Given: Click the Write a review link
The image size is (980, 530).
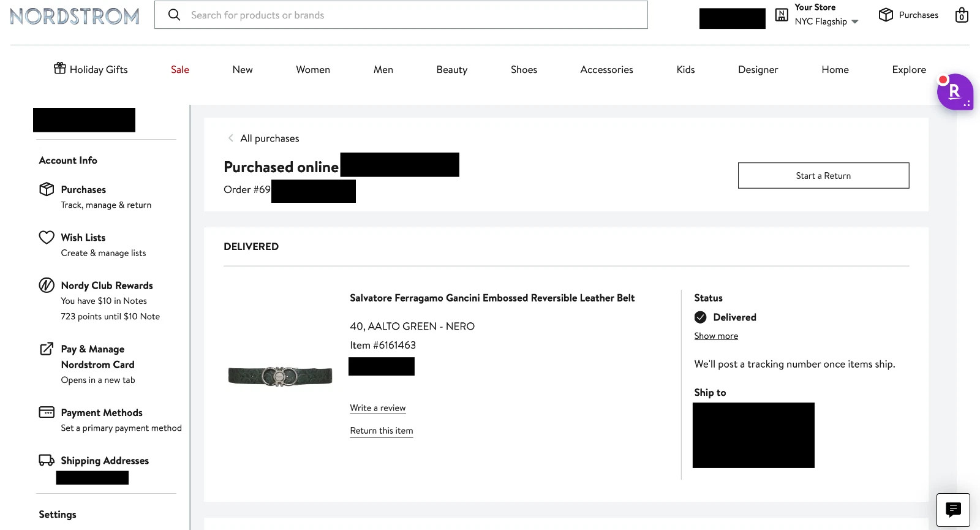Looking at the screenshot, I should [x=378, y=408].
